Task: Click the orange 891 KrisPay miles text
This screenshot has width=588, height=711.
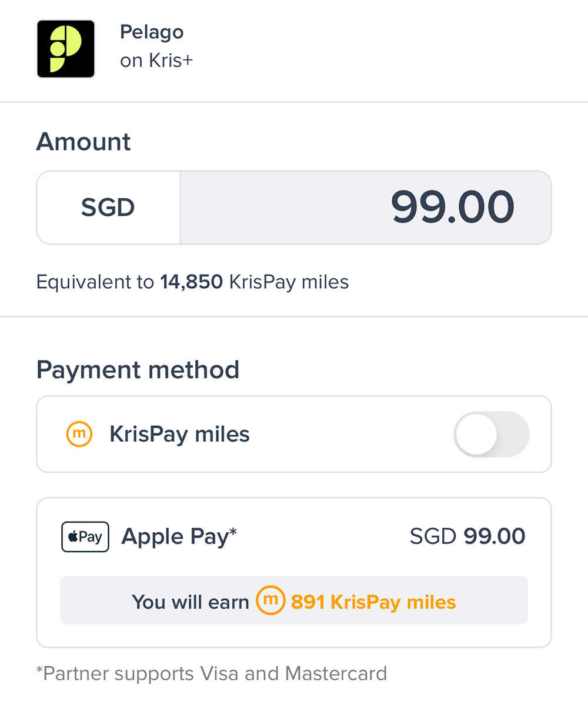Action: pyautogui.click(x=373, y=602)
